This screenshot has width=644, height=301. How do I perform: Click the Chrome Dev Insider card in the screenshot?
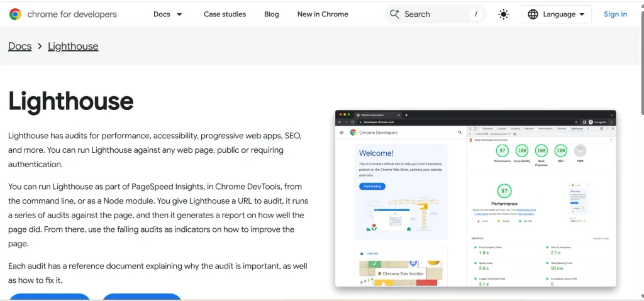tap(401, 273)
